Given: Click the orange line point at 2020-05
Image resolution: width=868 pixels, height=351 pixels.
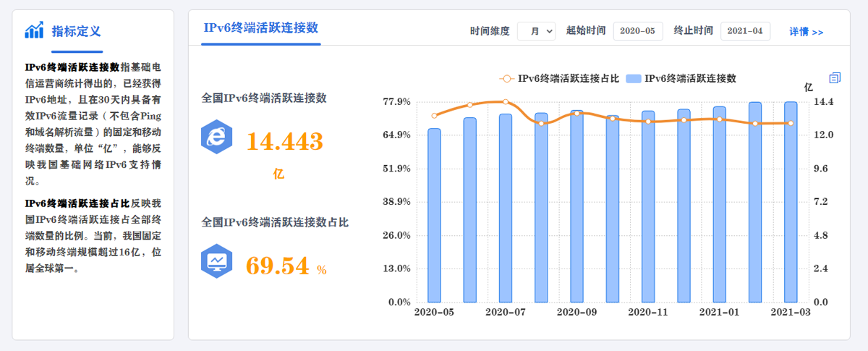Looking at the screenshot, I should tap(434, 116).
